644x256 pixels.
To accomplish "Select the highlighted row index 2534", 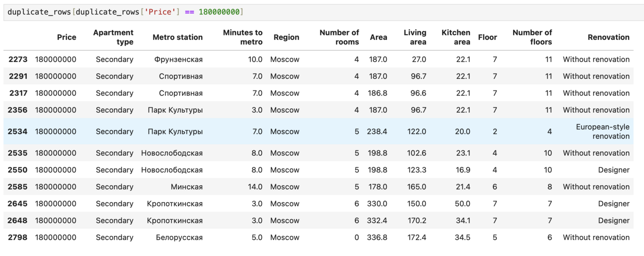I will (x=18, y=132).
